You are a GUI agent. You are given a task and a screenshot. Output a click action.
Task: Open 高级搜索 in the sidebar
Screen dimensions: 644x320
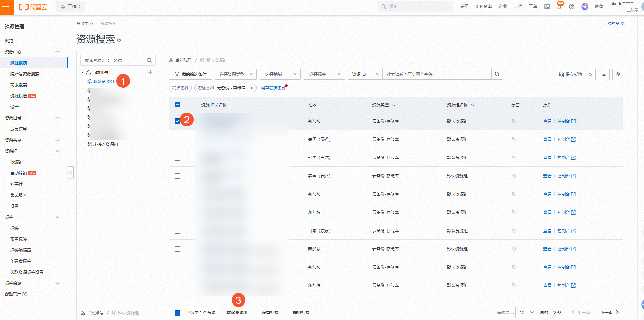(19, 85)
